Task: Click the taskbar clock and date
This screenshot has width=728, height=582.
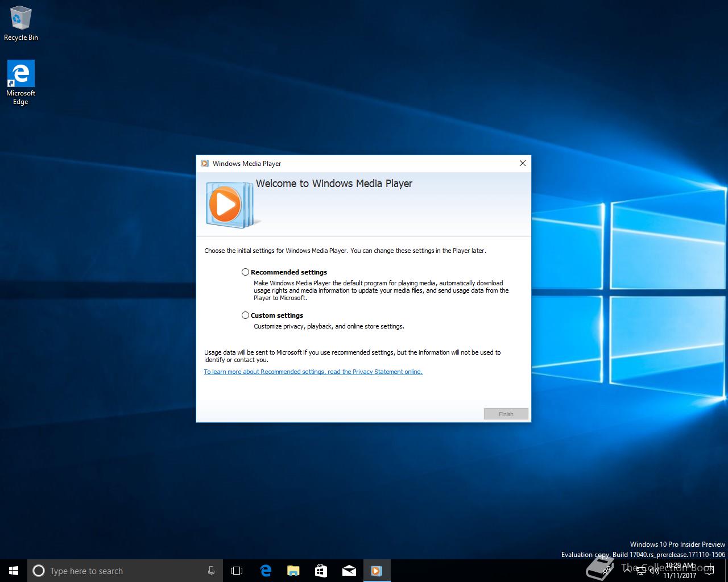Action: [680, 571]
